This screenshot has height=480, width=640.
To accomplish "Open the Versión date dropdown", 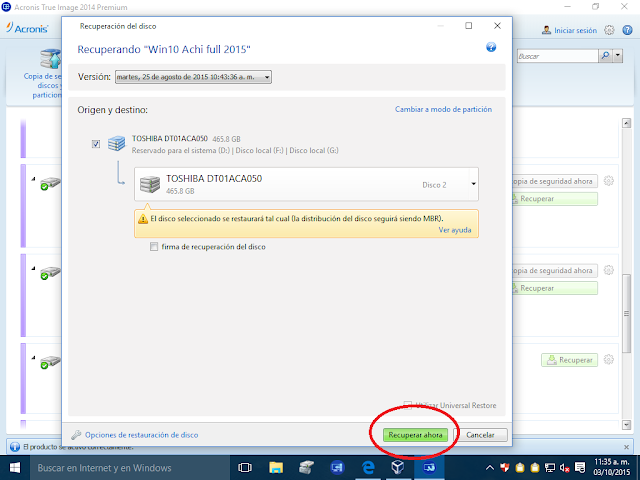I will pos(193,77).
